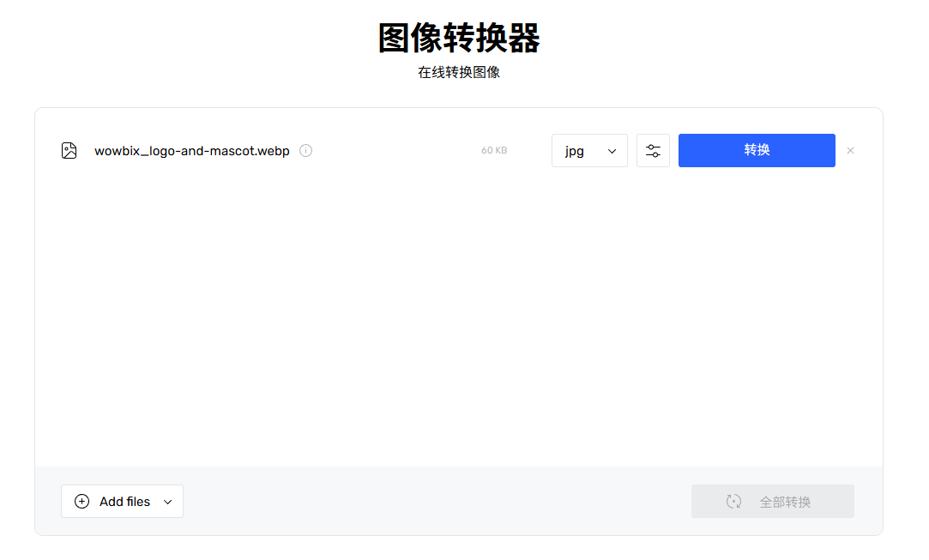Click the image file icon beside the filename
Viewport: 929px width, 560px height.
(69, 150)
